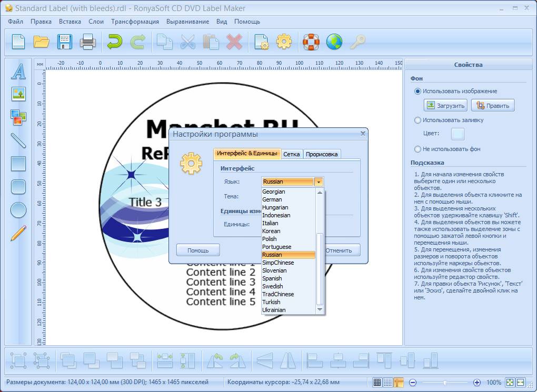Pick Ukrainian in the language list

coord(288,310)
